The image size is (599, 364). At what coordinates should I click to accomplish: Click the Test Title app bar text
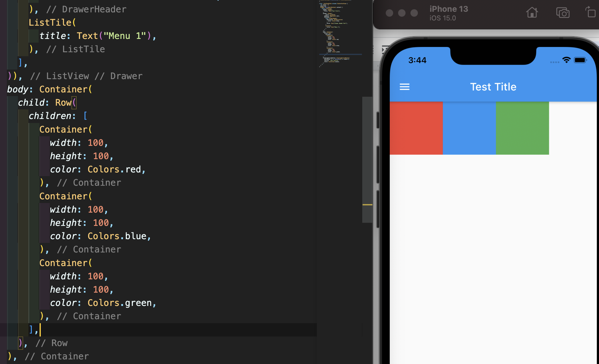point(493,87)
